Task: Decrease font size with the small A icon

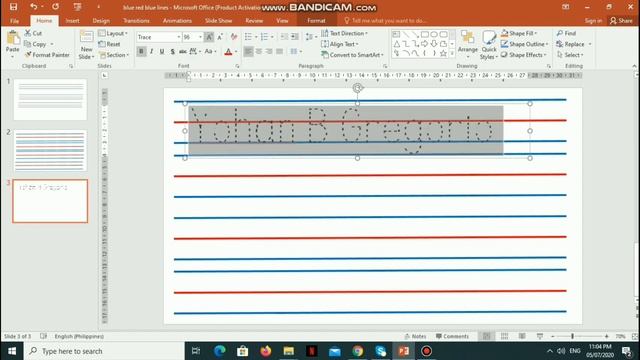Action: coord(220,37)
